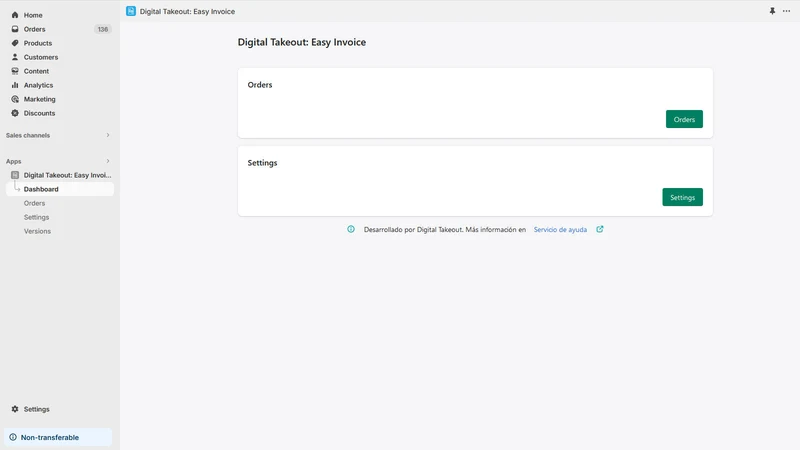Select Settings sub-item under the app
800x450 pixels.
[x=36, y=217]
